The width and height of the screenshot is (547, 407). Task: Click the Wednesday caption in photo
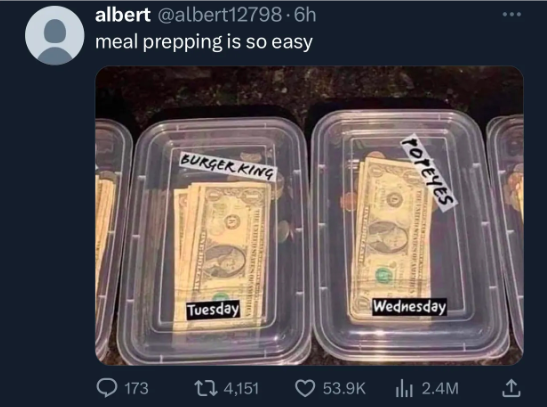pyautogui.click(x=410, y=307)
